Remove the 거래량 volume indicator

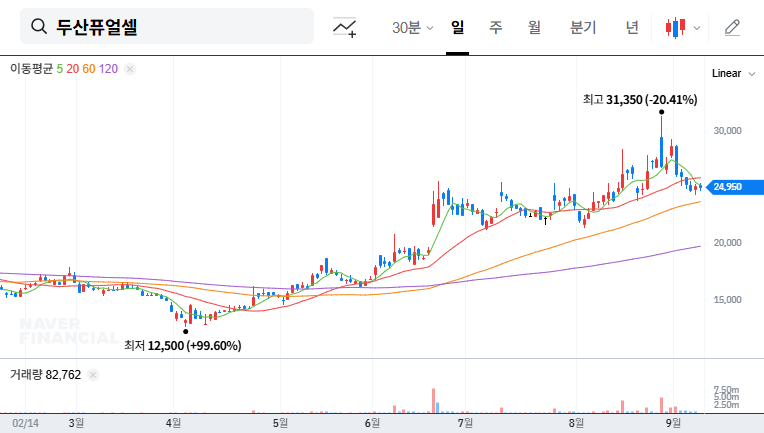93,375
